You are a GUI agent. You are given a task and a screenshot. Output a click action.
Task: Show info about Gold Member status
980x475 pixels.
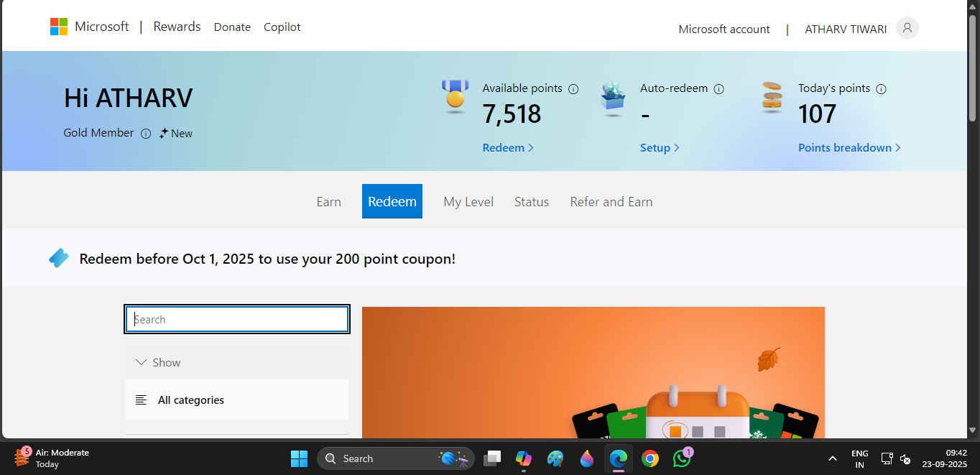pos(146,134)
